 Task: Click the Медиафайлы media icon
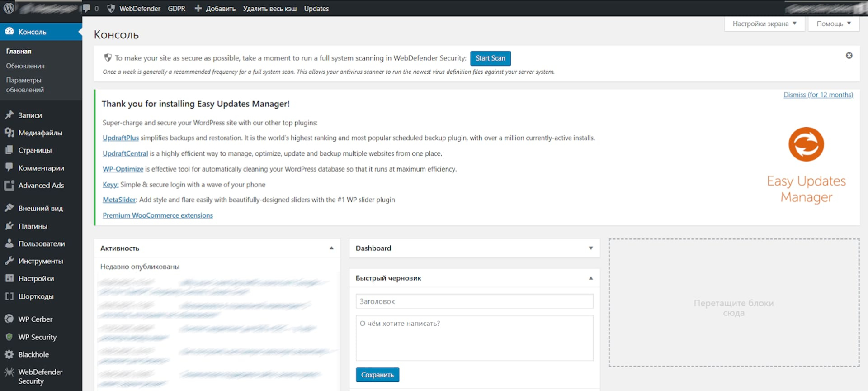pyautogui.click(x=9, y=132)
